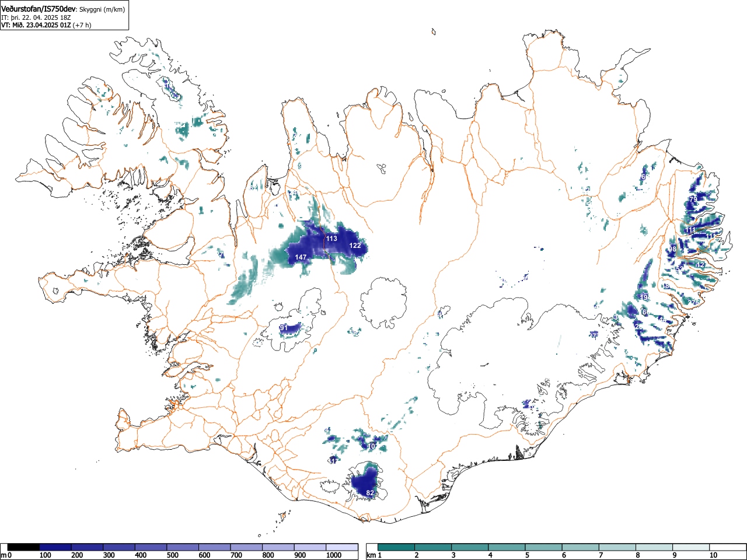Click the dark-blue fog area on the glacier labeled 82

(x=364, y=482)
